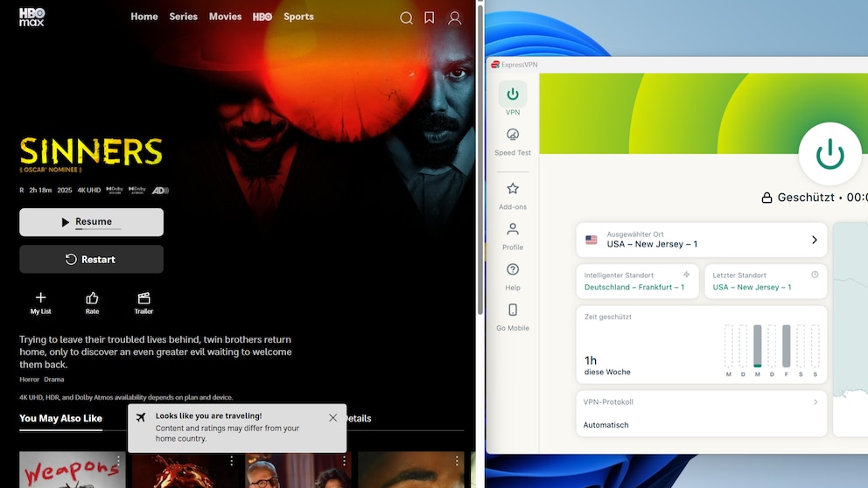Click the Horror genre link
Image resolution: width=868 pixels, height=488 pixels.
click(x=30, y=380)
